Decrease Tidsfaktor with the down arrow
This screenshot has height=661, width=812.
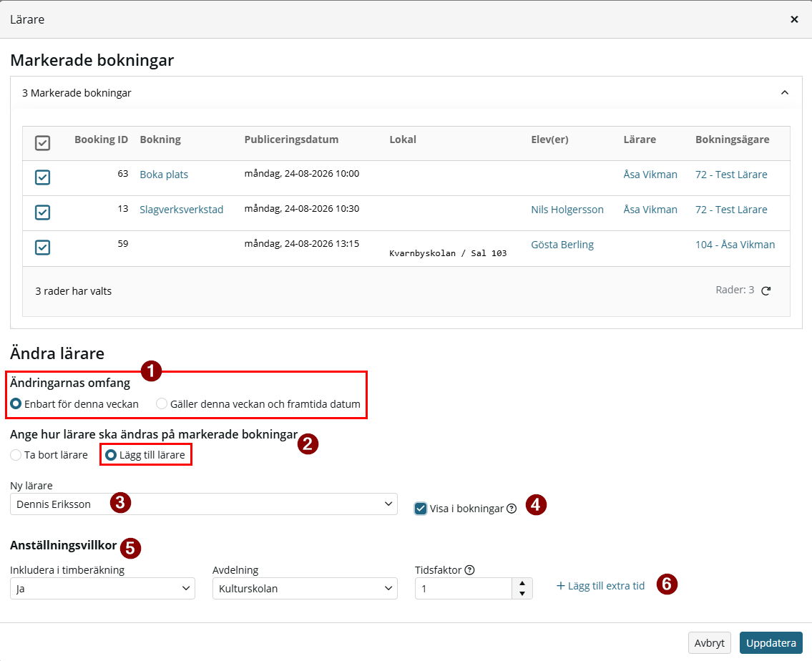click(x=522, y=594)
